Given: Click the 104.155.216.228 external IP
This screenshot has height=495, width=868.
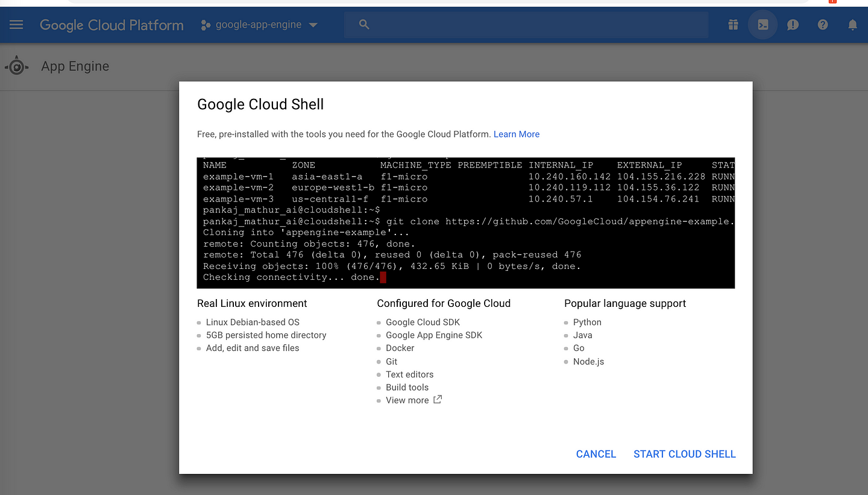Looking at the screenshot, I should click(661, 177).
